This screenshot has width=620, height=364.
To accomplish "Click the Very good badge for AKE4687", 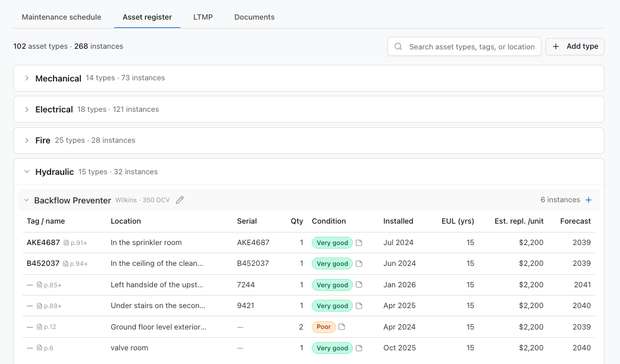I will pos(332,243).
